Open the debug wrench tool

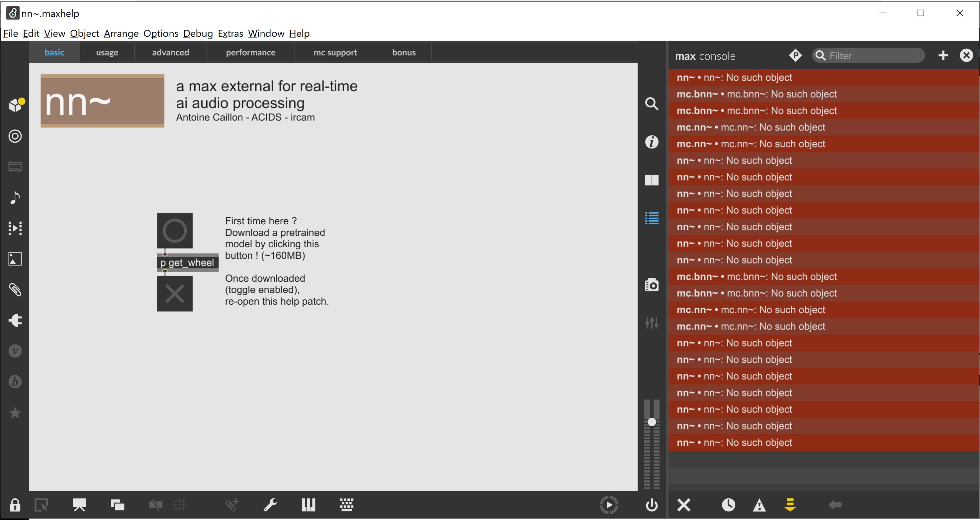tap(271, 505)
